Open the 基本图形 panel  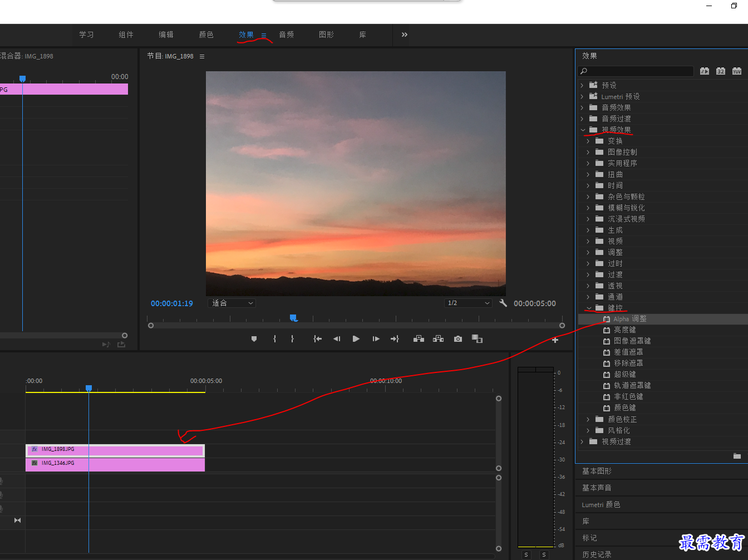(597, 471)
